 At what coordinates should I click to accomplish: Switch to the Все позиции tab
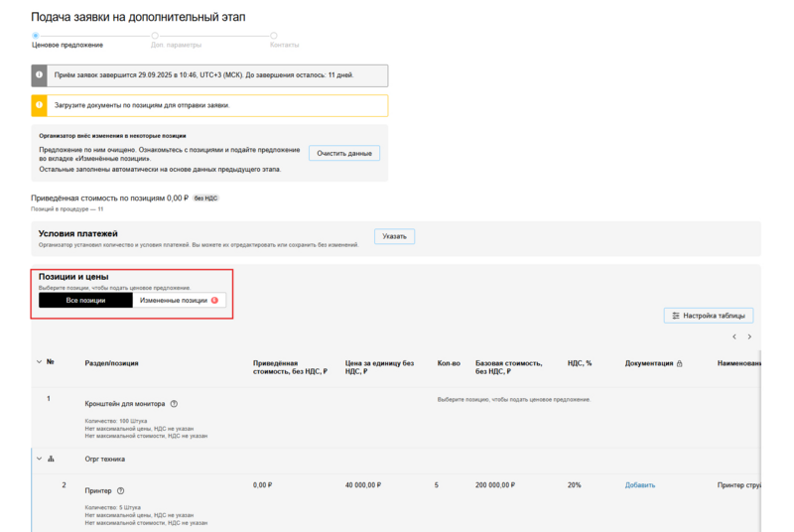pyautogui.click(x=85, y=300)
